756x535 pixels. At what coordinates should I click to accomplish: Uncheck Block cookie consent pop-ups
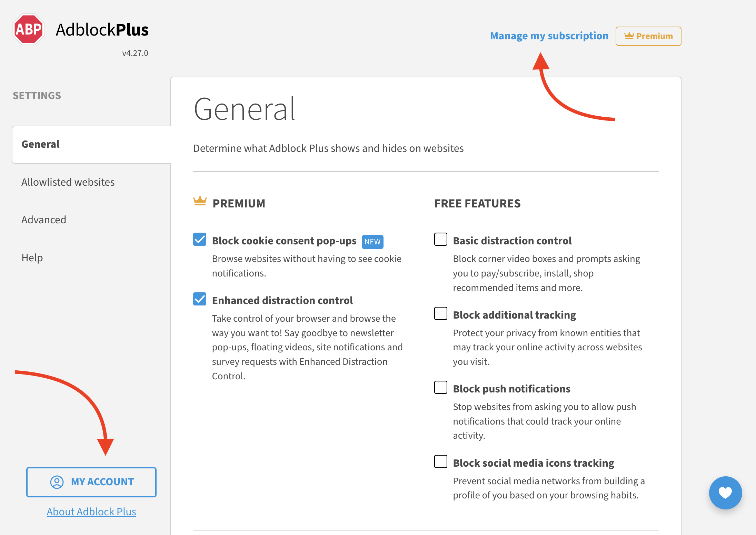pyautogui.click(x=199, y=240)
